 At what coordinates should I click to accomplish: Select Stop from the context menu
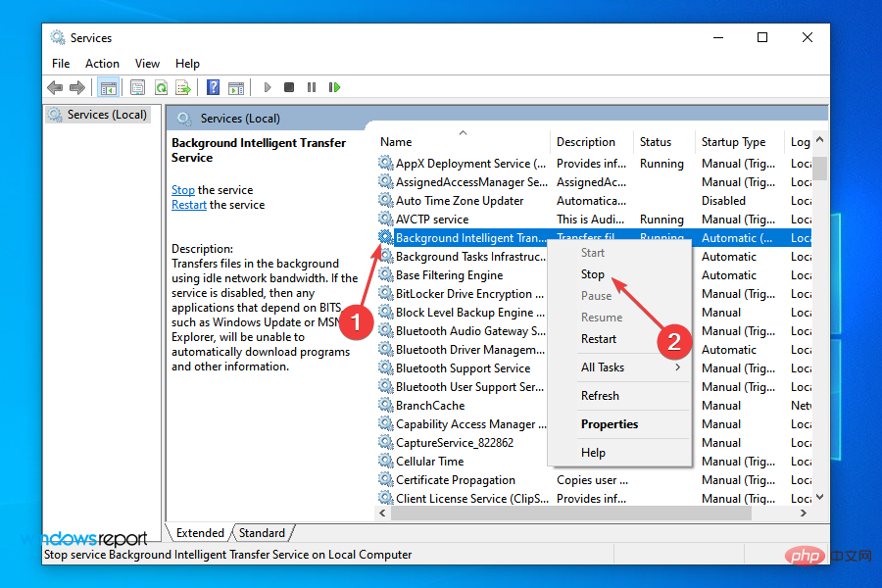tap(592, 274)
